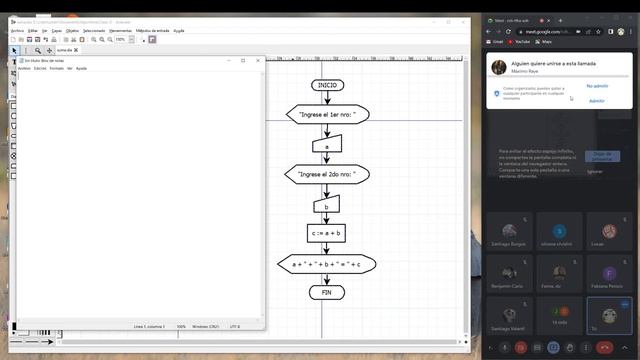This screenshot has height=360, width=640.
Task: Open more options in Meet controls
Action: (586, 348)
